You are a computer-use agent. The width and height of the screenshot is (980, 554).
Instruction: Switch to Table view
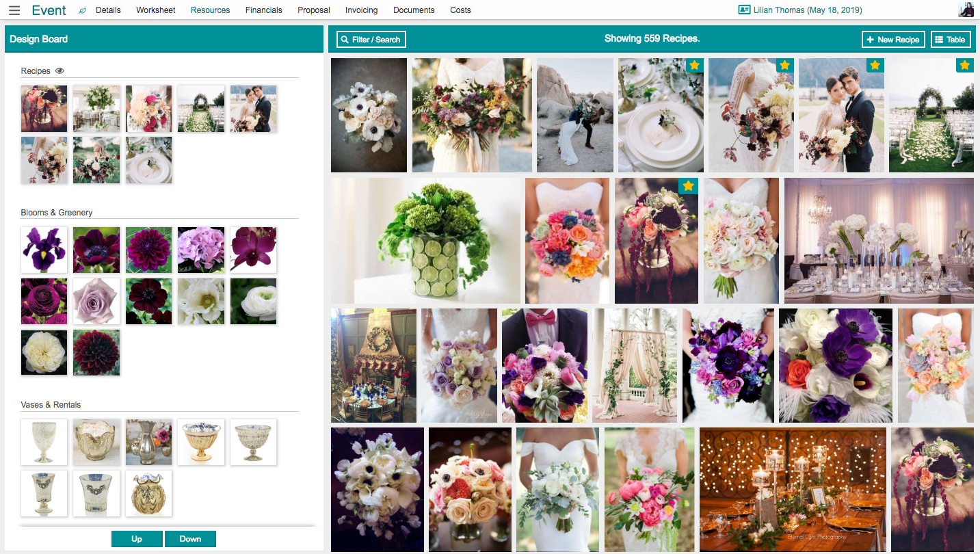coord(951,40)
